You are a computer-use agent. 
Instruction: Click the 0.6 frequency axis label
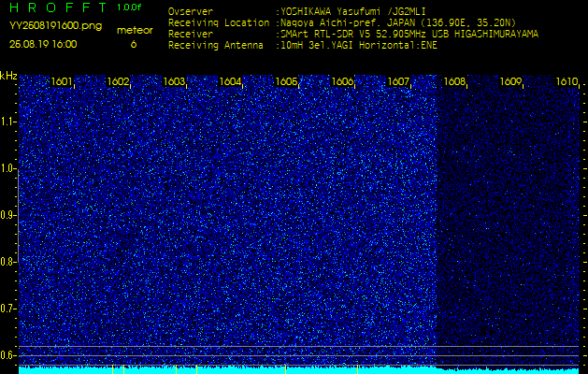[x=8, y=355]
